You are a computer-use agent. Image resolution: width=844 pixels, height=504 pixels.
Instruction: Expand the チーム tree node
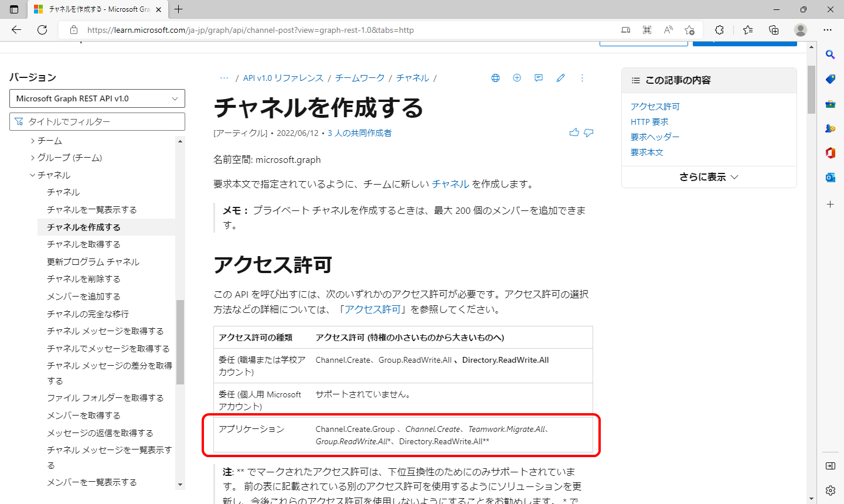33,141
